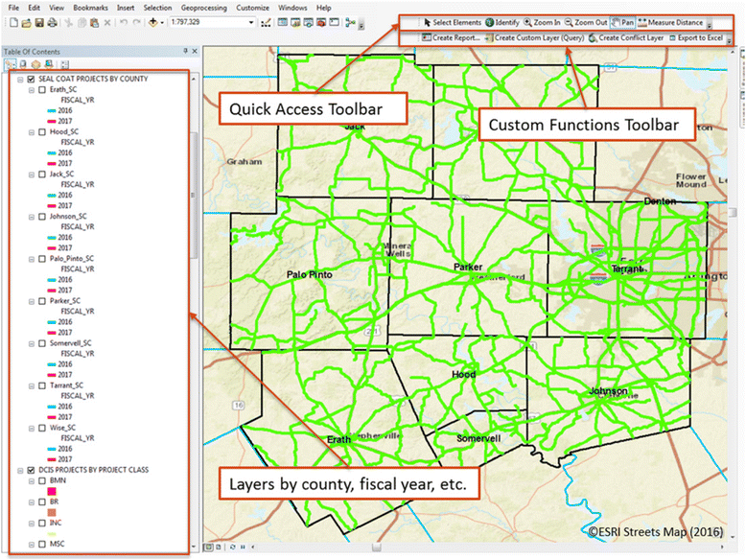Viewport: 746px width, 560px height.
Task: Create a new map document
Action: coord(13,22)
